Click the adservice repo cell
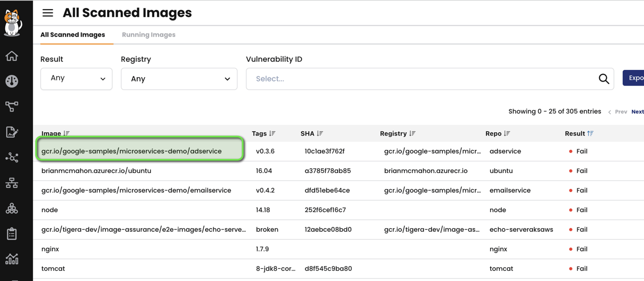Screen dimensions: 644x281 pos(505,151)
